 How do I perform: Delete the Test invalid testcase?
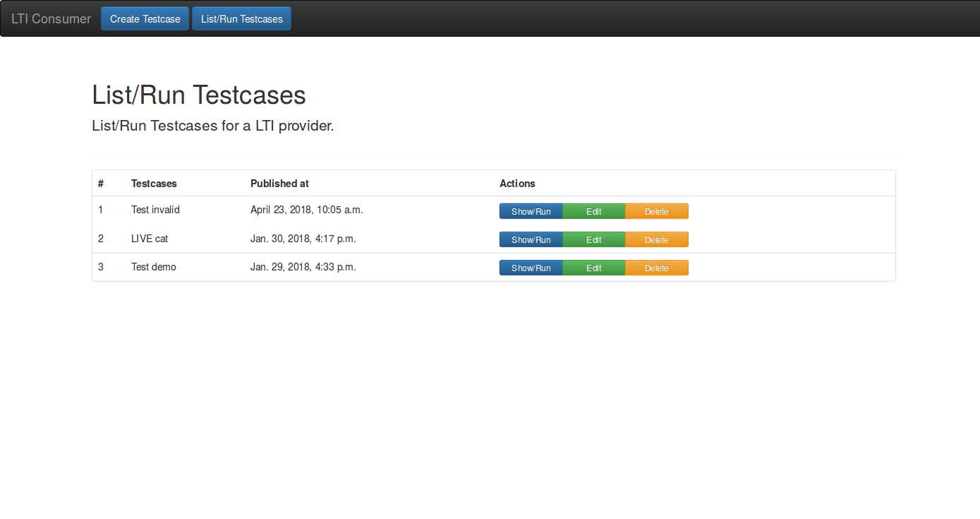657,211
